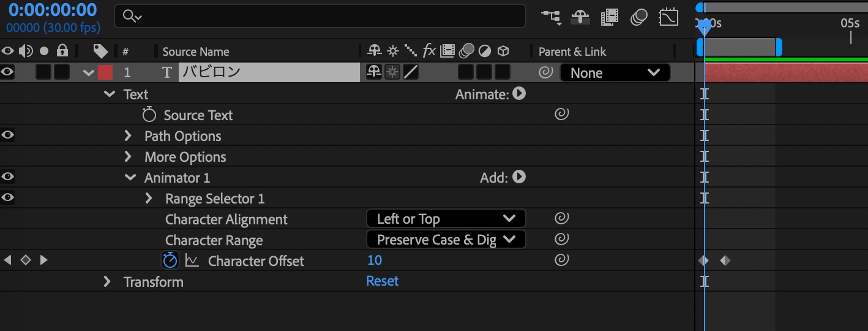This screenshot has height=331, width=868.
Task: Enable Motion Blur for the composition
Action: click(x=638, y=17)
